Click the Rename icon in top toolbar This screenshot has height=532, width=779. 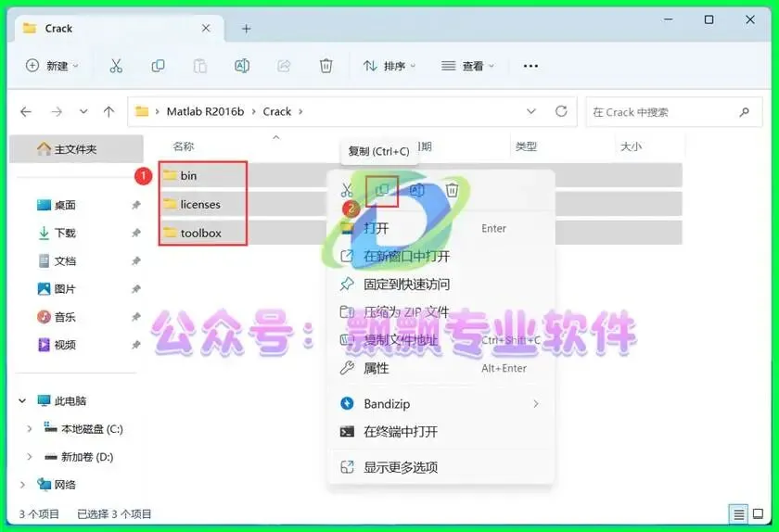click(242, 66)
